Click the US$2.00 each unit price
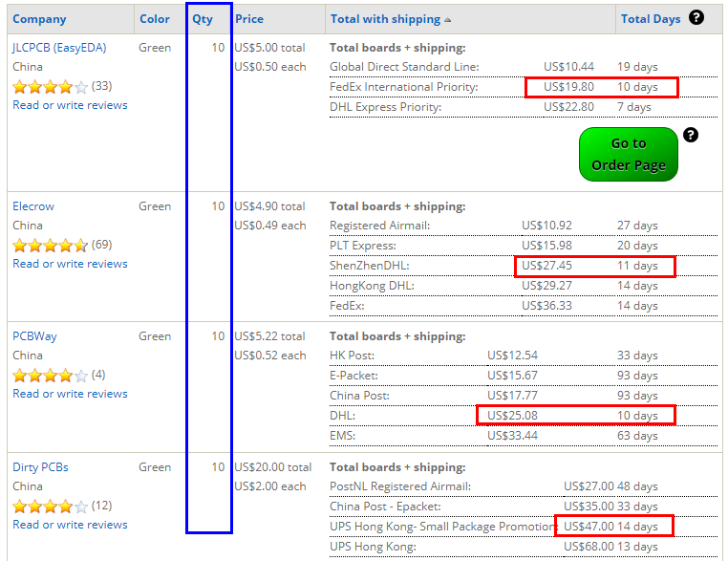Image resolution: width=728 pixels, height=561 pixels. [x=270, y=486]
